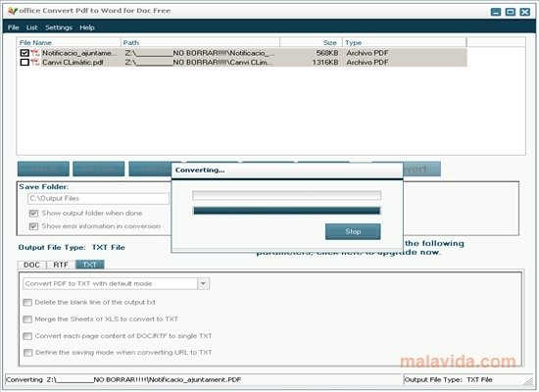Click path cell ending in Notificacio_...
This screenshot has height=392, width=539.
coord(200,53)
